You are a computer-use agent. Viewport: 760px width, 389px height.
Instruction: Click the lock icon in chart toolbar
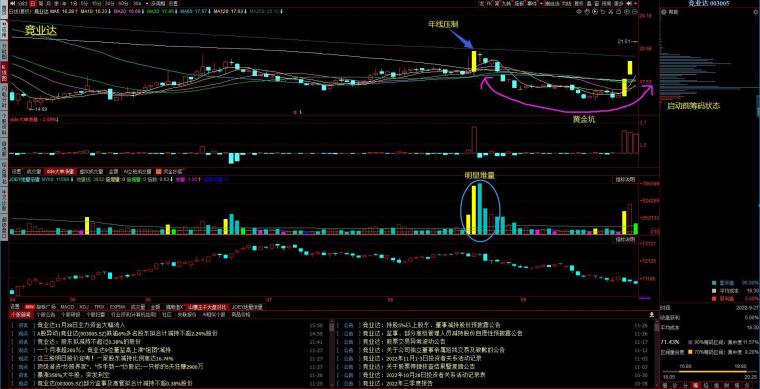click(x=618, y=12)
